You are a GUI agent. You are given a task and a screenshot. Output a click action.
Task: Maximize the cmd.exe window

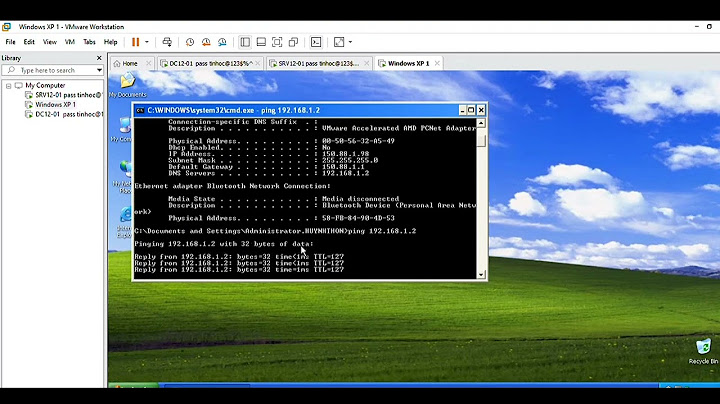[x=471, y=110]
